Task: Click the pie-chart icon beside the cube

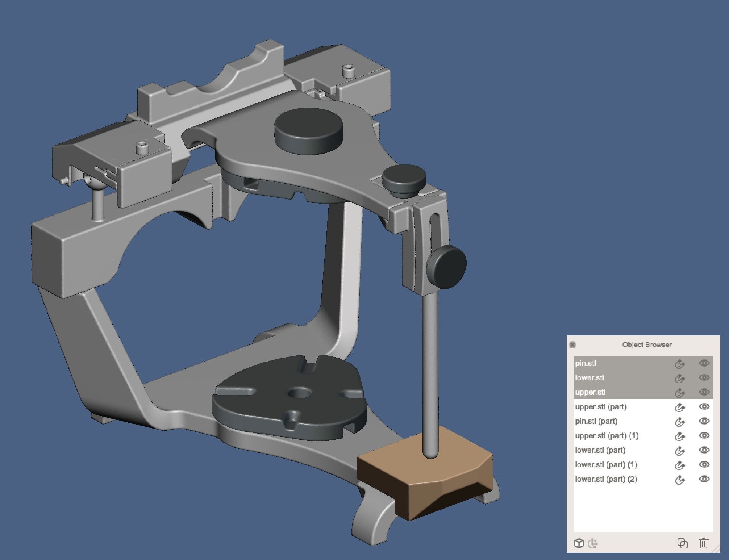Action: [x=592, y=543]
